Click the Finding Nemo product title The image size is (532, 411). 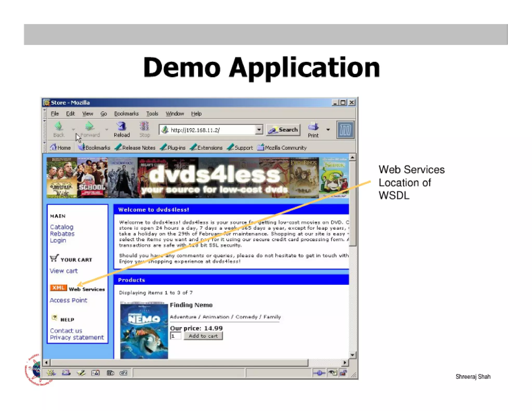click(x=191, y=305)
